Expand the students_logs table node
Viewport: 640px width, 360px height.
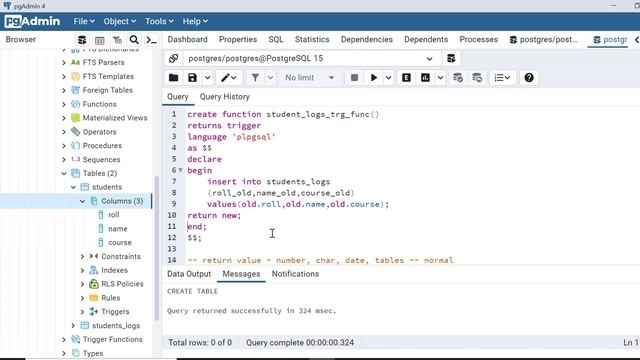tap(73, 325)
